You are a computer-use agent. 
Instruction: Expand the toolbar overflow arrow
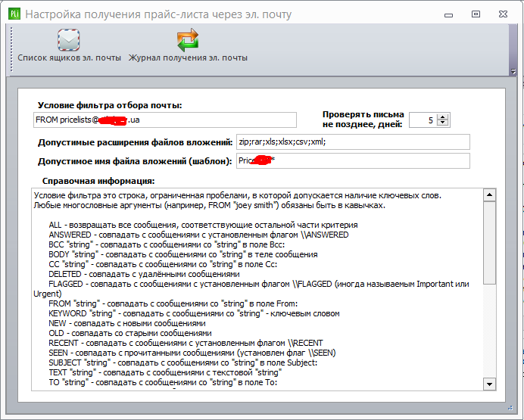pos(513,71)
